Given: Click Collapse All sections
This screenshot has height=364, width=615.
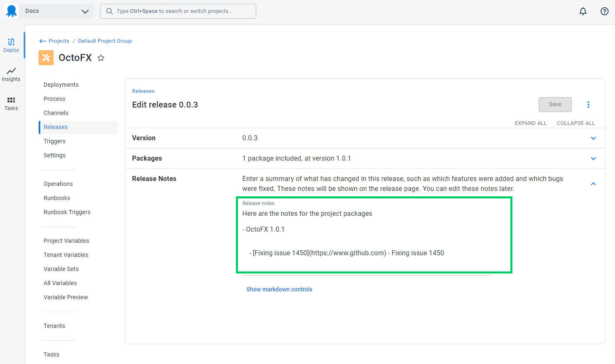Looking at the screenshot, I should (576, 123).
